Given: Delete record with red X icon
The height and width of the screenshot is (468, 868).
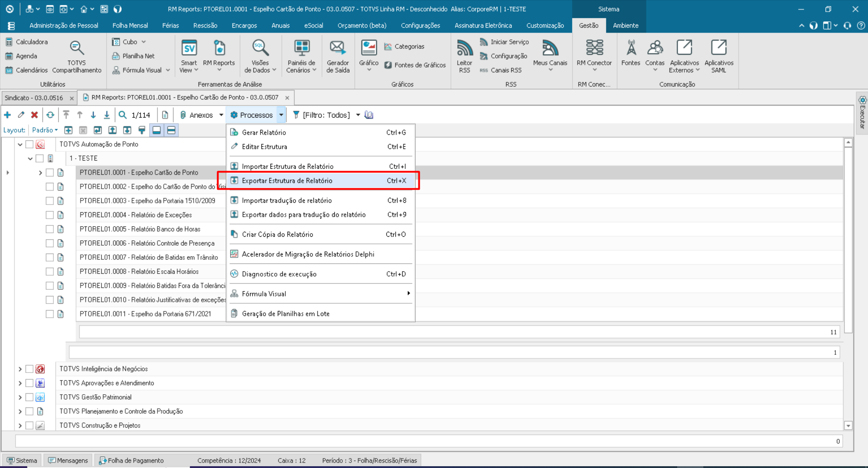Looking at the screenshot, I should 34,115.
